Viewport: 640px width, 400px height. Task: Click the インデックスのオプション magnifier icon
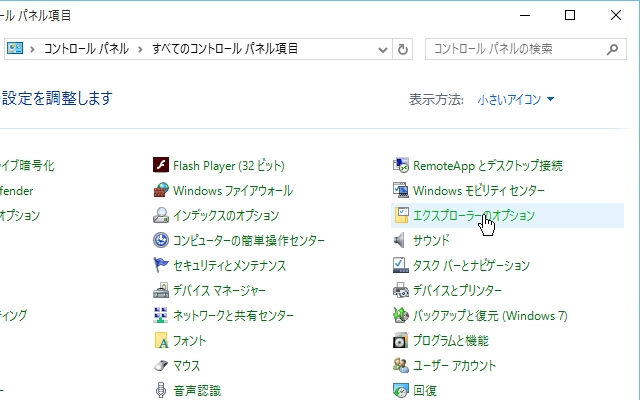[161, 215]
